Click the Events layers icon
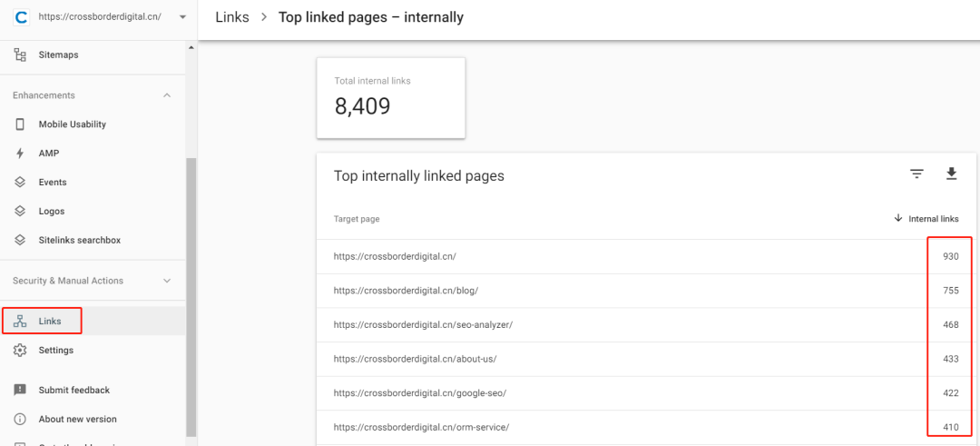980x446 pixels. pyautogui.click(x=20, y=183)
